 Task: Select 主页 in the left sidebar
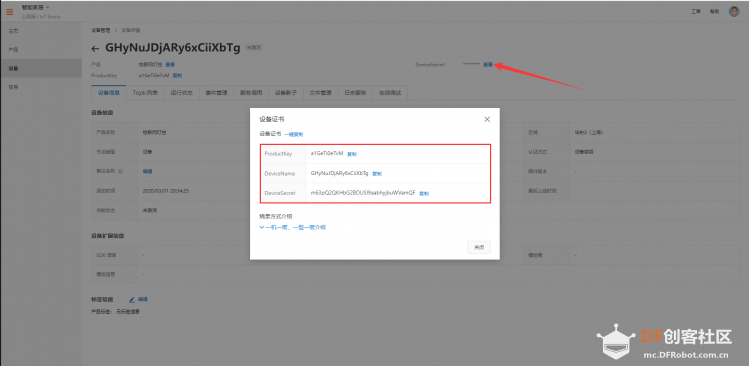(41, 31)
